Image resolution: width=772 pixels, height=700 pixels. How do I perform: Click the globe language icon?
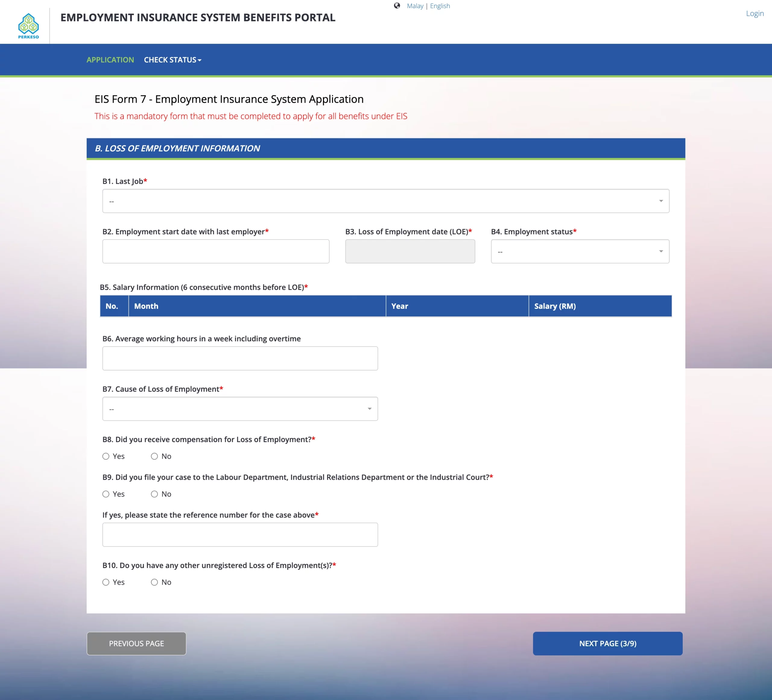397,5
